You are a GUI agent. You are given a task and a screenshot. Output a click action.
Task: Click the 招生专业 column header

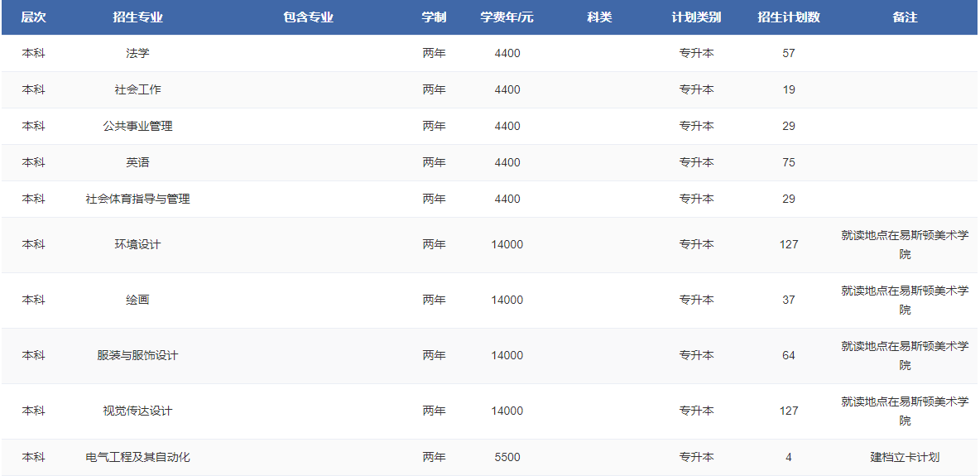coord(137,17)
